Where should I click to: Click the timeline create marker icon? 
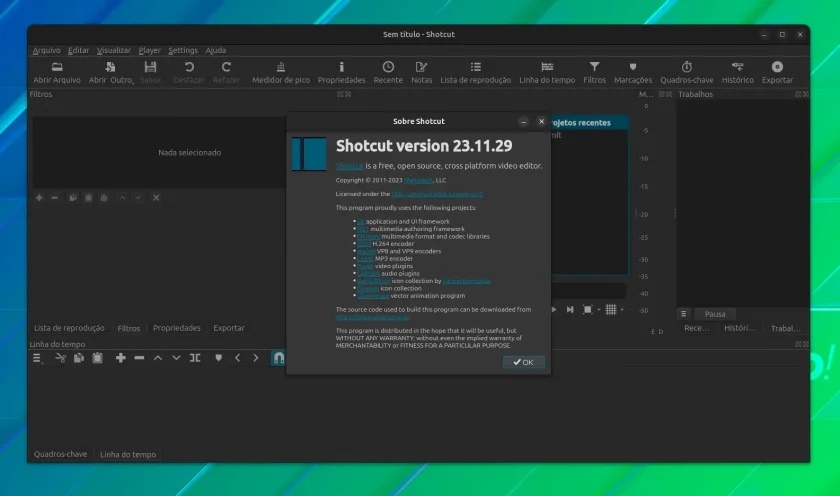[219, 358]
